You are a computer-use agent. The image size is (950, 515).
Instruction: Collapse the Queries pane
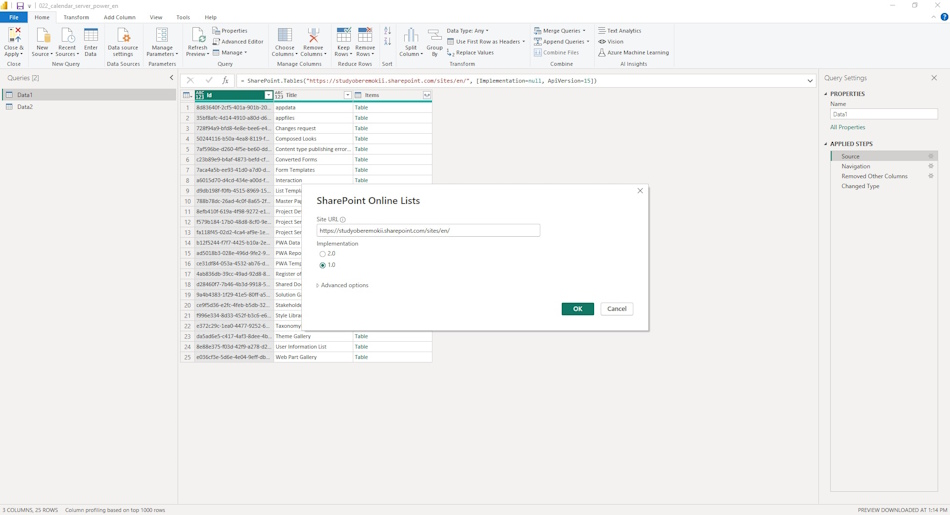tap(171, 78)
